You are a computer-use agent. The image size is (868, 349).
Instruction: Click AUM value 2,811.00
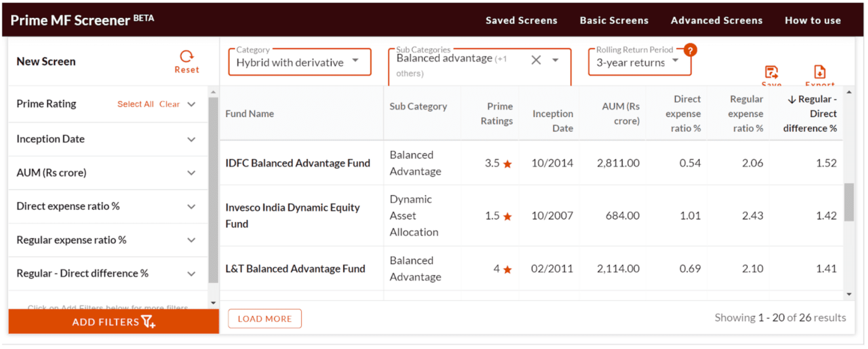[x=618, y=163]
